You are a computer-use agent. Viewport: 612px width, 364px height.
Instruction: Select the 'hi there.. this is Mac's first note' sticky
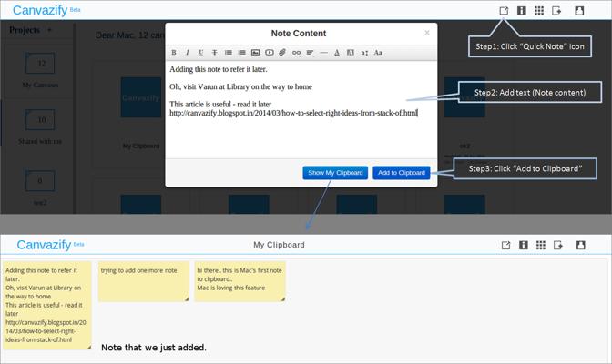240,281
